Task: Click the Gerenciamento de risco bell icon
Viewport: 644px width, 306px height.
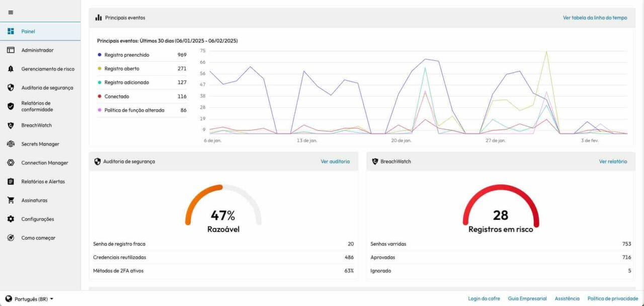Action: pyautogui.click(x=11, y=69)
